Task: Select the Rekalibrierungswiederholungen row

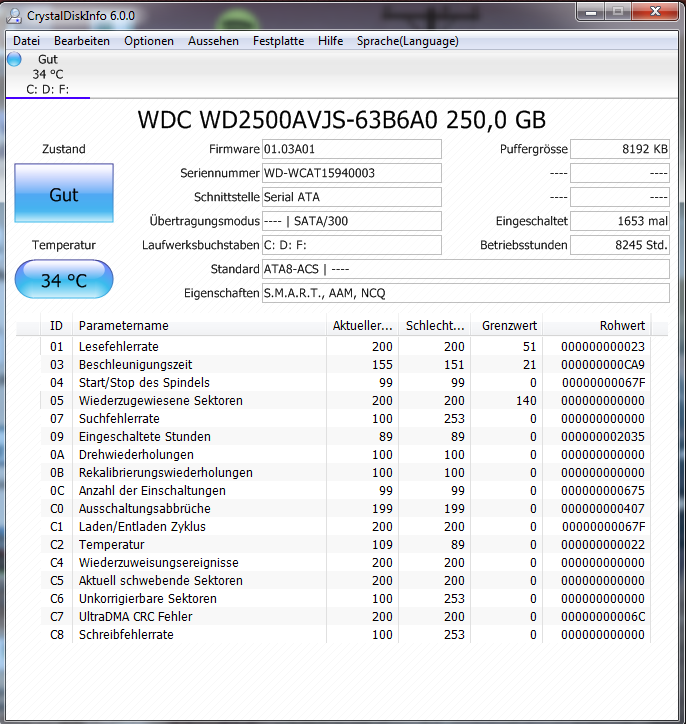Action: pyautogui.click(x=345, y=472)
